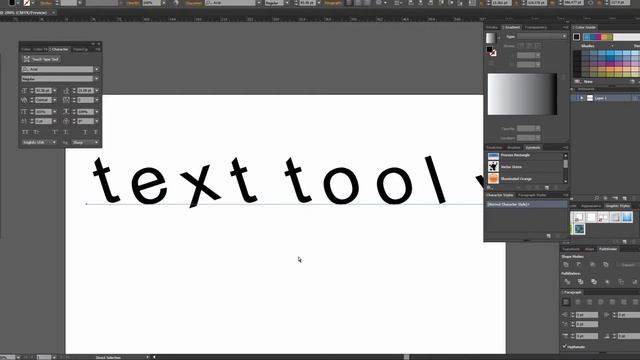The image size is (640, 360).
Task: Click the Align Center paragraph icon
Action: coord(578,302)
